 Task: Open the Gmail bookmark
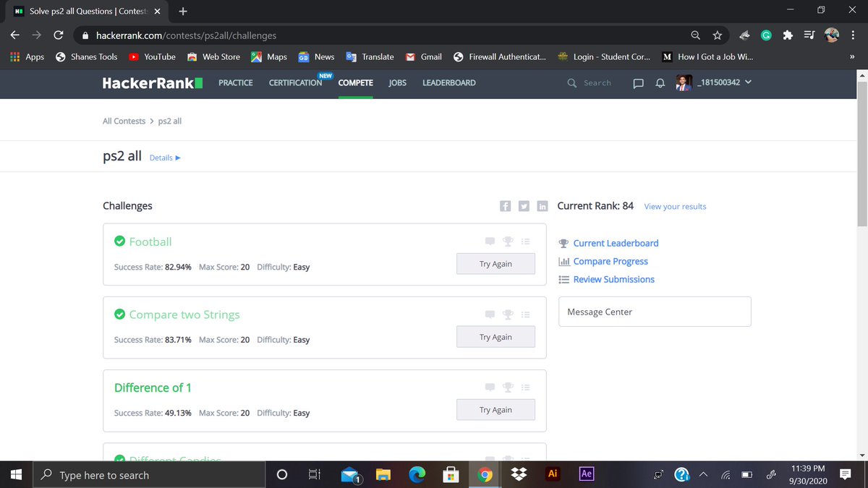[423, 56]
